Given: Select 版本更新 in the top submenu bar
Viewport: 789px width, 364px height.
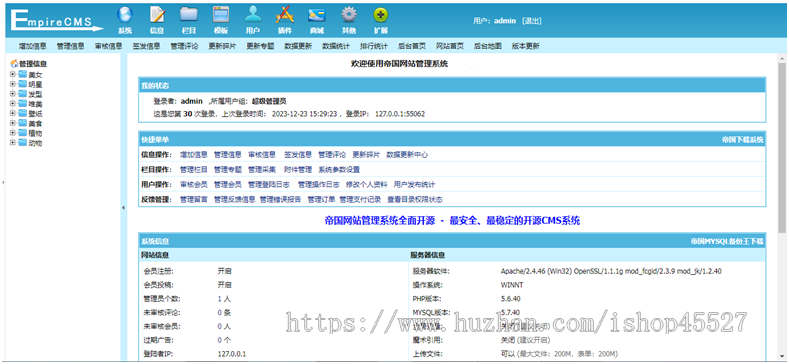Looking at the screenshot, I should pos(526,46).
